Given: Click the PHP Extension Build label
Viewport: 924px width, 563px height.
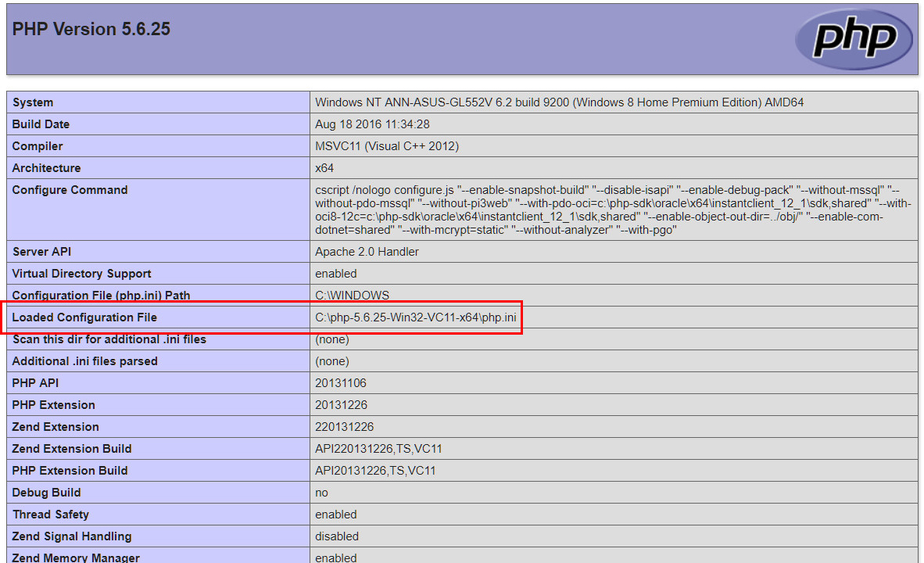Looking at the screenshot, I should 70,470.
